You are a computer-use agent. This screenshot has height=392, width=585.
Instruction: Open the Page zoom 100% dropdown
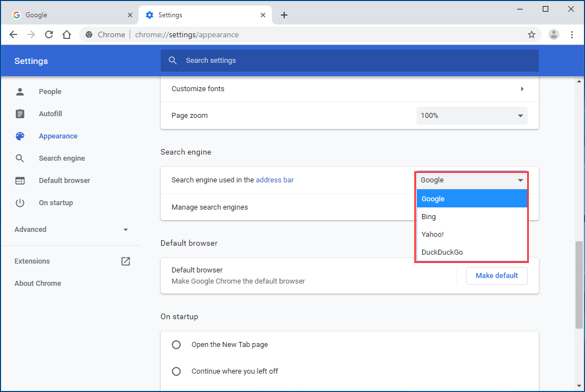(472, 116)
